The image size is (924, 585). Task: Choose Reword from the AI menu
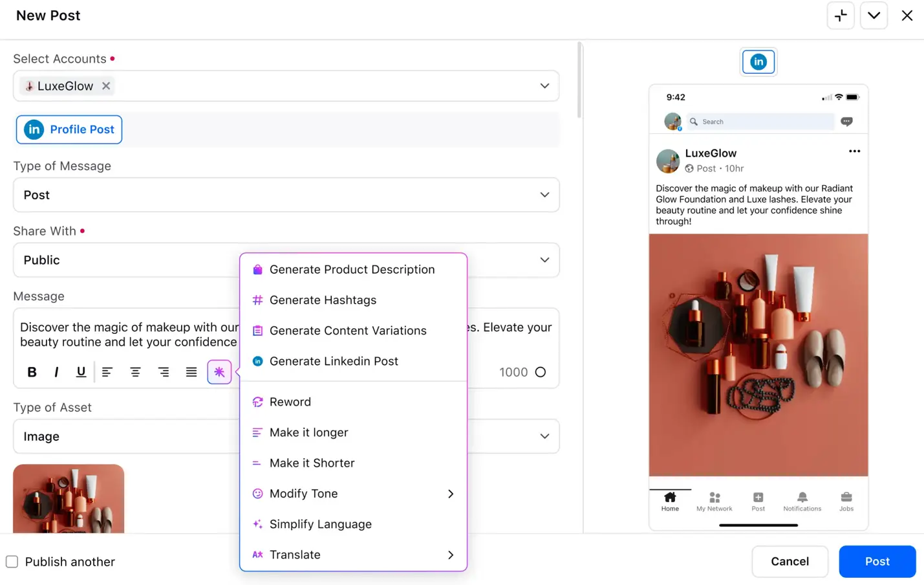[x=290, y=401]
